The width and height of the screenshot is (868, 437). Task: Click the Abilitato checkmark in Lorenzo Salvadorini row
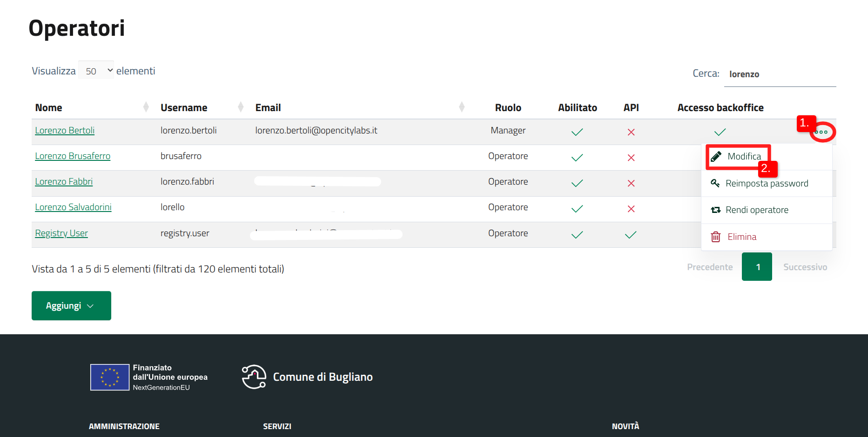point(577,209)
